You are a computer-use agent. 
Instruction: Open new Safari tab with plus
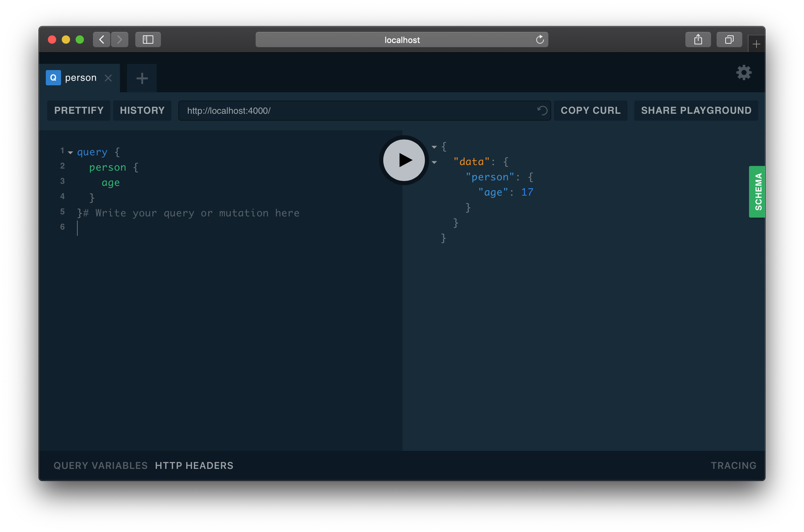[756, 44]
